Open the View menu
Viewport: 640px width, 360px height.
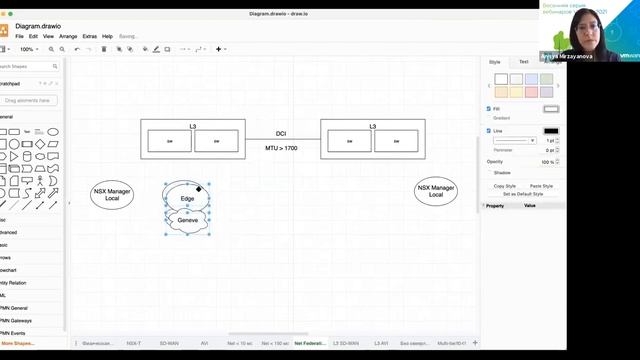point(48,36)
